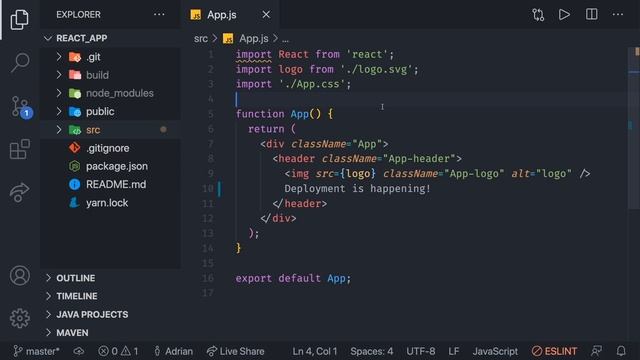Click App.js in the breadcrumb

pyautogui.click(x=253, y=39)
